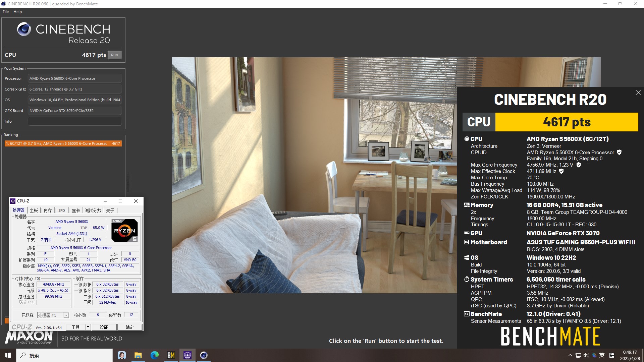Switch to the 主板 tab in CPU-Z
Viewport: 644px width, 362px height.
(x=34, y=210)
